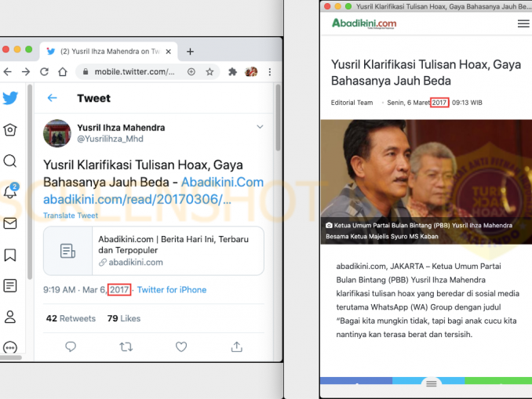Screen dimensions: 532x399
Task: Open Twitter Explore search icon in sidebar
Action: tap(10, 161)
